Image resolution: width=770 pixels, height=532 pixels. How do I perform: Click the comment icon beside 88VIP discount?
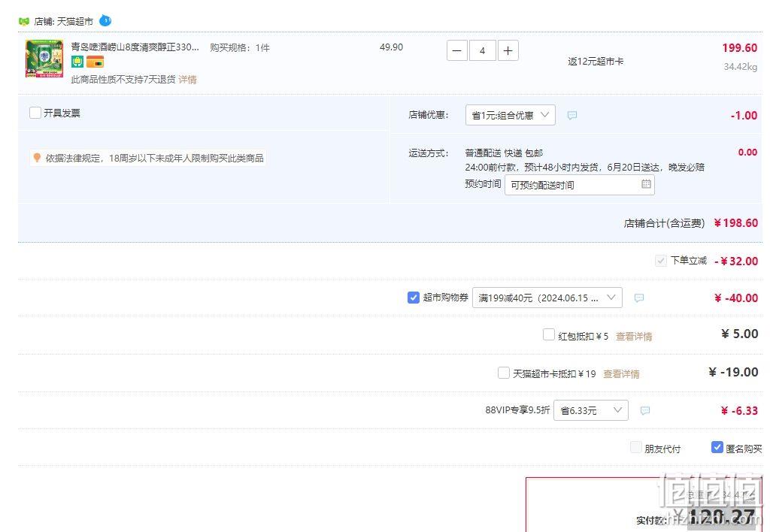click(645, 411)
